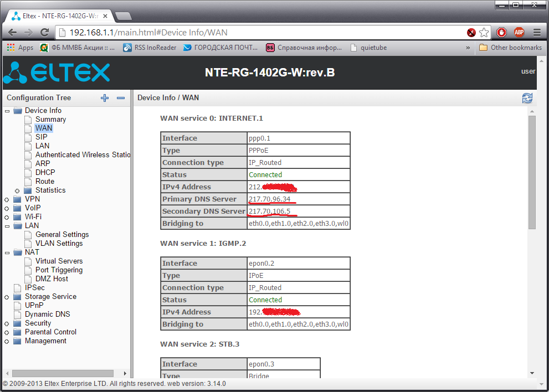Open DMZ Host settings

[52, 278]
